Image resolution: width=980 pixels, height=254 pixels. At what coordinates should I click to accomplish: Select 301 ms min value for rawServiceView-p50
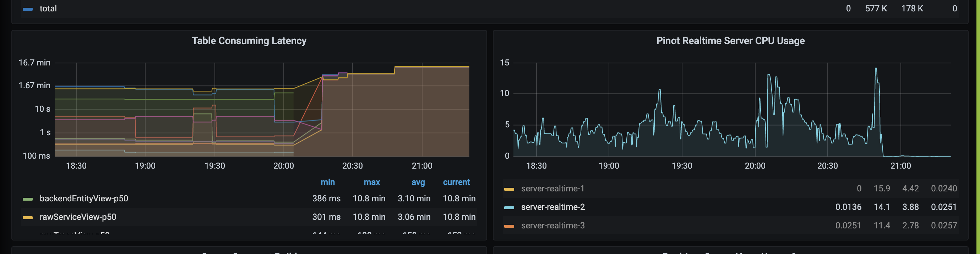coord(326,217)
